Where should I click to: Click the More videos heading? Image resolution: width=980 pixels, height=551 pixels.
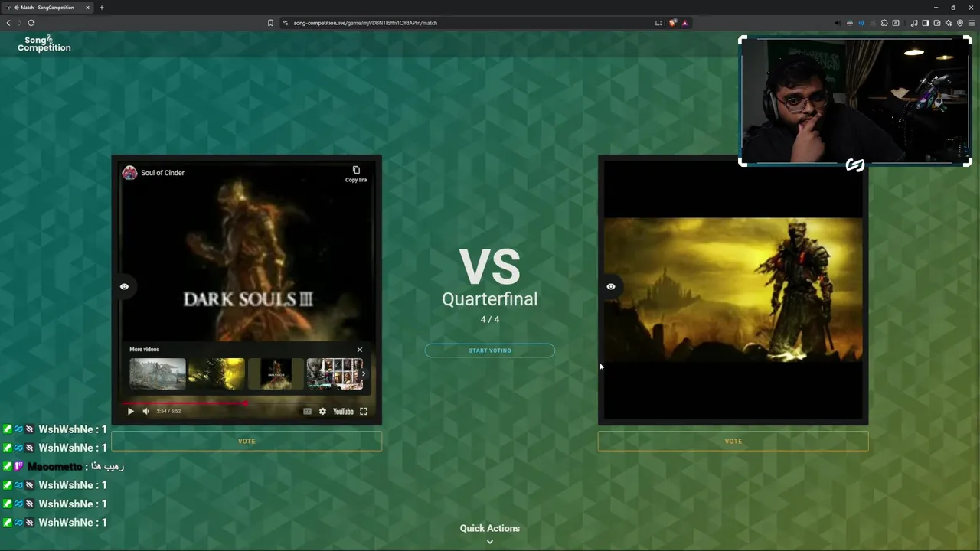pos(144,350)
